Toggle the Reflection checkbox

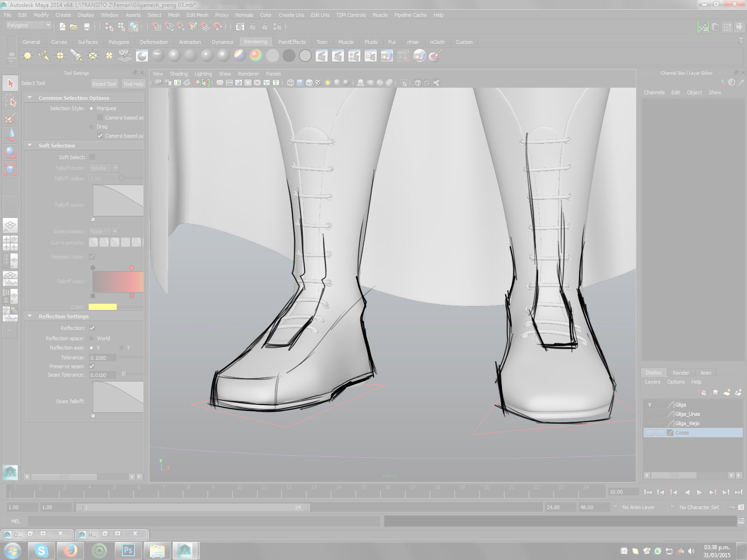[92, 328]
